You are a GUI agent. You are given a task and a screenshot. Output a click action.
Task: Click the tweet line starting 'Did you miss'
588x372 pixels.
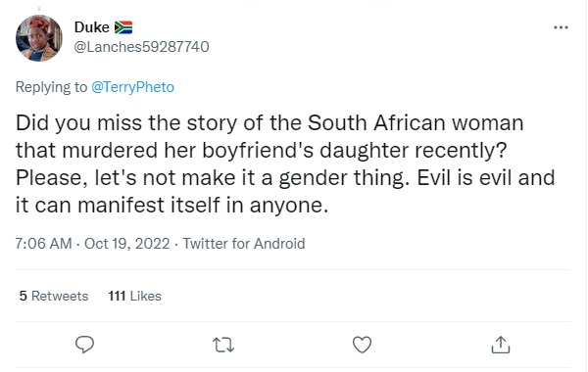click(269, 122)
